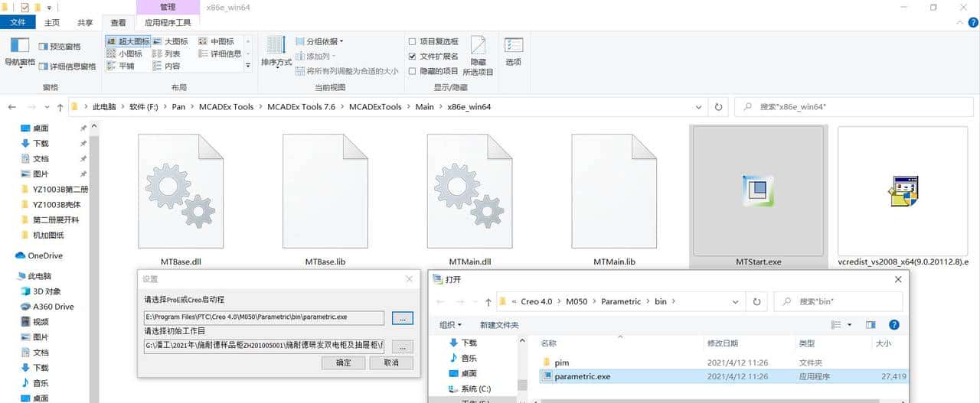The width and height of the screenshot is (980, 403).
Task: Click the Creo startup path input field
Action: pos(264,317)
